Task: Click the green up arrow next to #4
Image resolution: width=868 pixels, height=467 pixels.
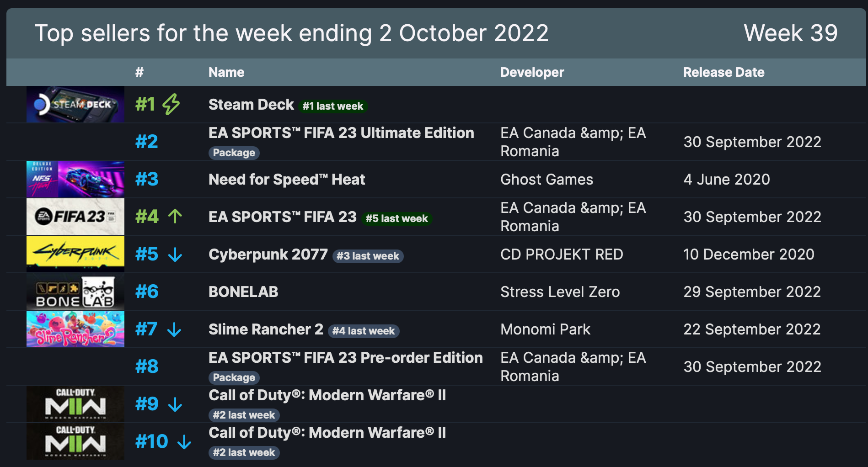Action: tap(175, 216)
